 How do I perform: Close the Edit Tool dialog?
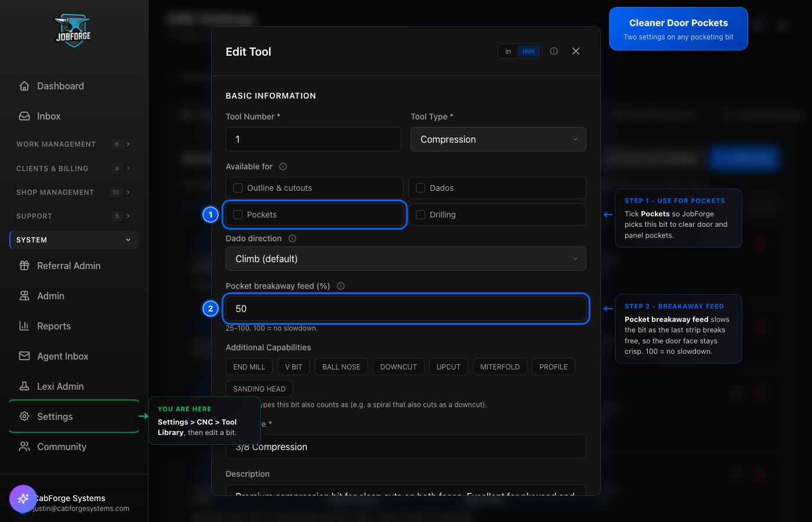pyautogui.click(x=576, y=51)
